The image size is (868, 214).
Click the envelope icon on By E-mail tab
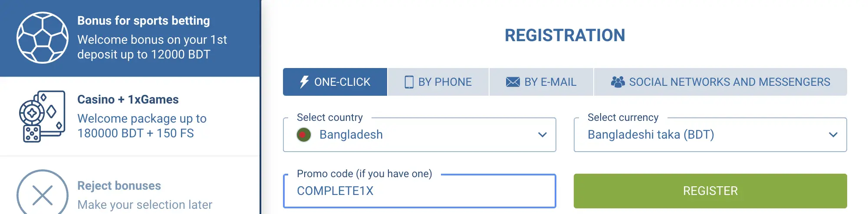pos(513,82)
